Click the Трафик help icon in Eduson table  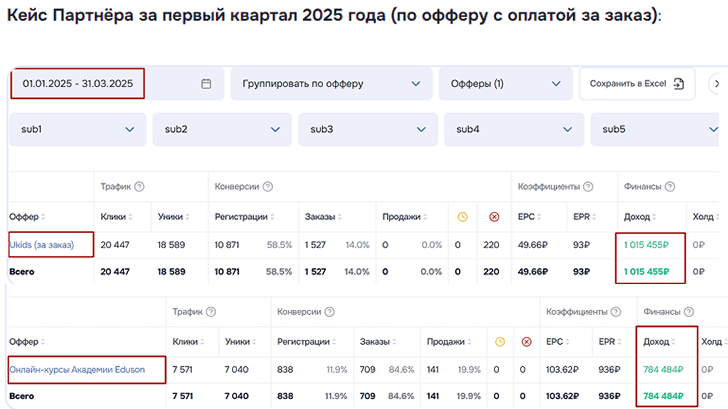click(211, 312)
